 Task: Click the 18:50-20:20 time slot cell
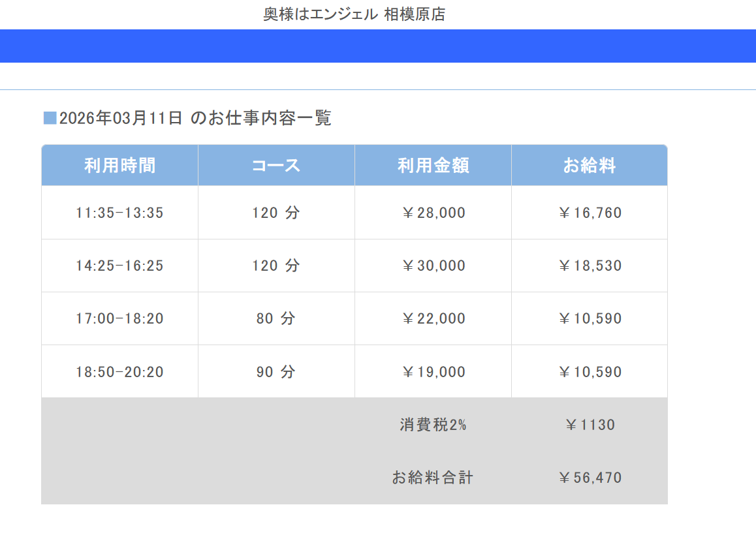tap(119, 372)
